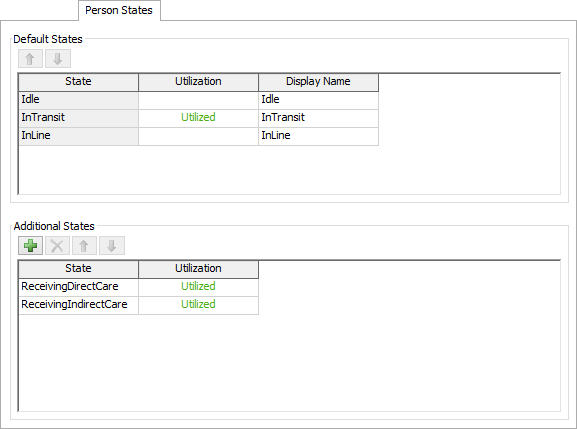
Task: Click move up arrow in Default States
Action: (x=31, y=59)
